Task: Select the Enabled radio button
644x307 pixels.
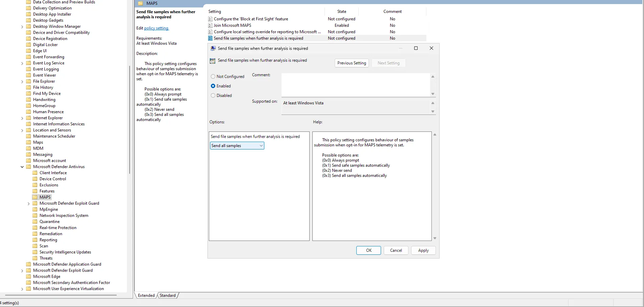Action: [x=213, y=86]
